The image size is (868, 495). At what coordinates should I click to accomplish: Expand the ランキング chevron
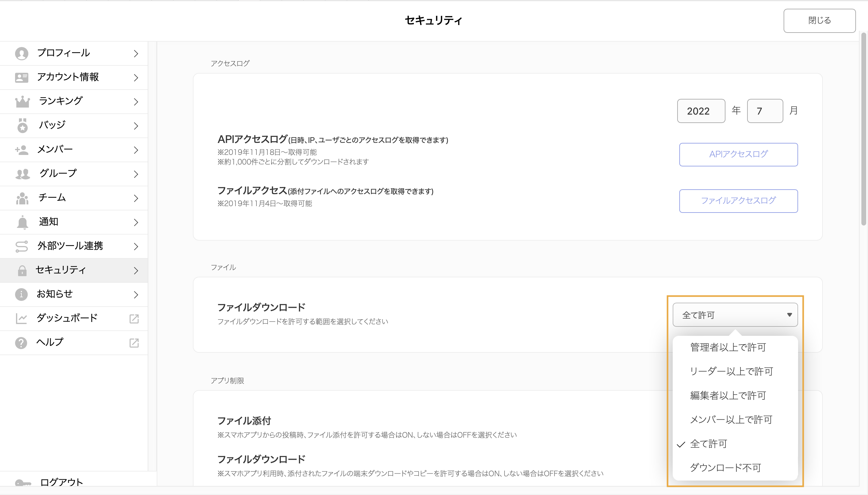click(136, 102)
